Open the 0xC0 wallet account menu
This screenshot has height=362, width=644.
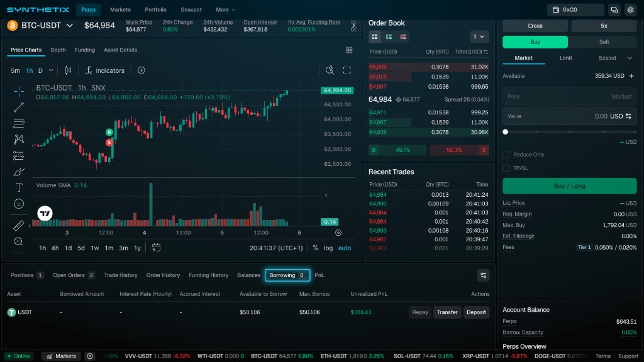point(575,10)
